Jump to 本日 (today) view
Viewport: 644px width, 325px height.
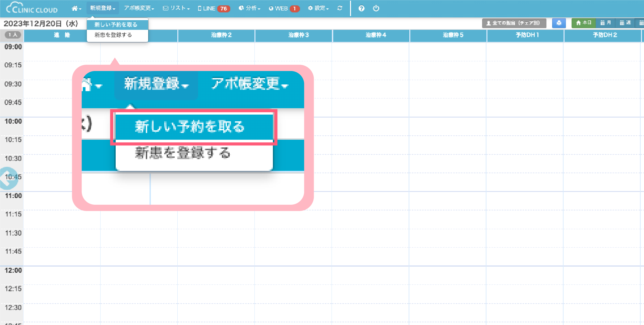click(583, 23)
